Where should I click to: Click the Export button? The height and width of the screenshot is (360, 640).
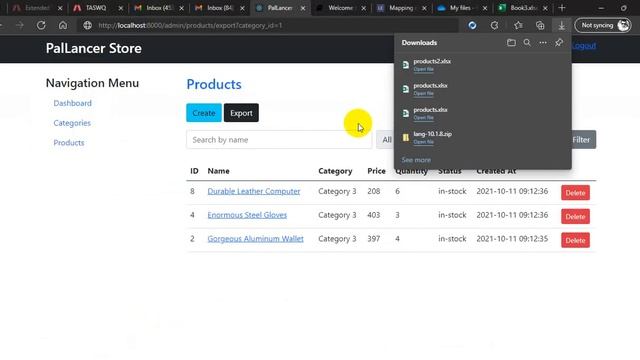tap(241, 113)
